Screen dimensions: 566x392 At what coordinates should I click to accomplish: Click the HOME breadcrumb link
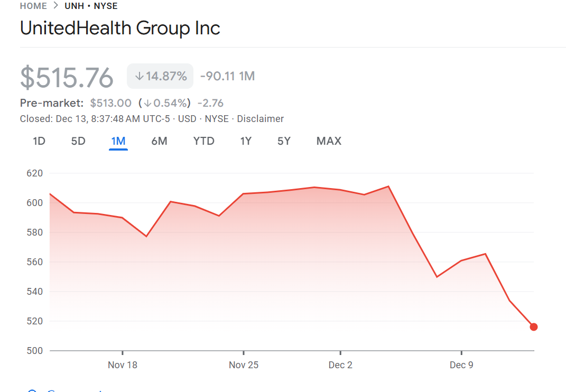pyautogui.click(x=33, y=6)
